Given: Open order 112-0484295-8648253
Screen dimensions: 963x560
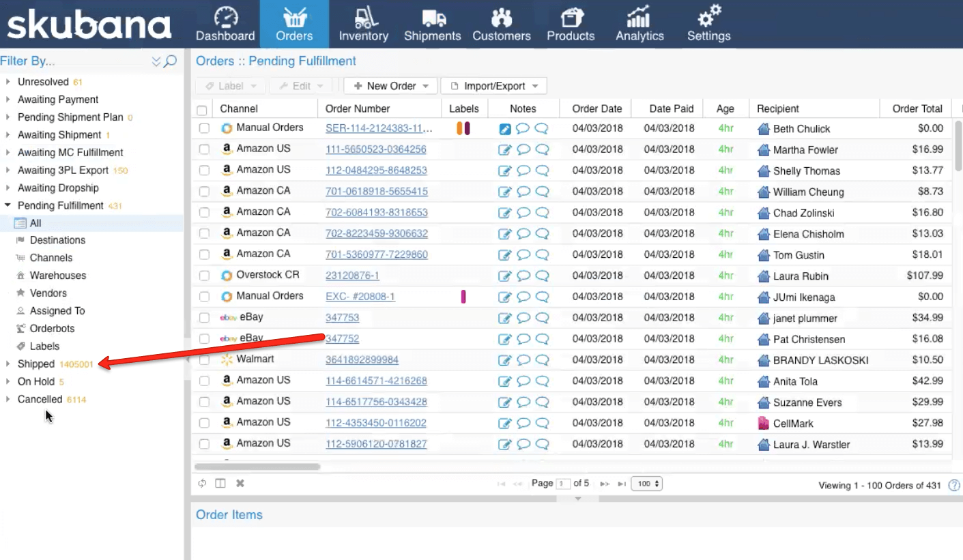Looking at the screenshot, I should point(376,171).
